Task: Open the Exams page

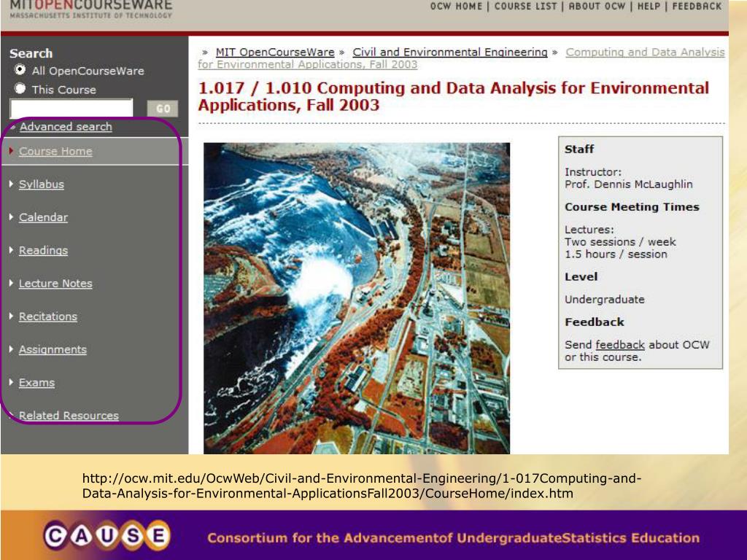Action: pos(36,383)
